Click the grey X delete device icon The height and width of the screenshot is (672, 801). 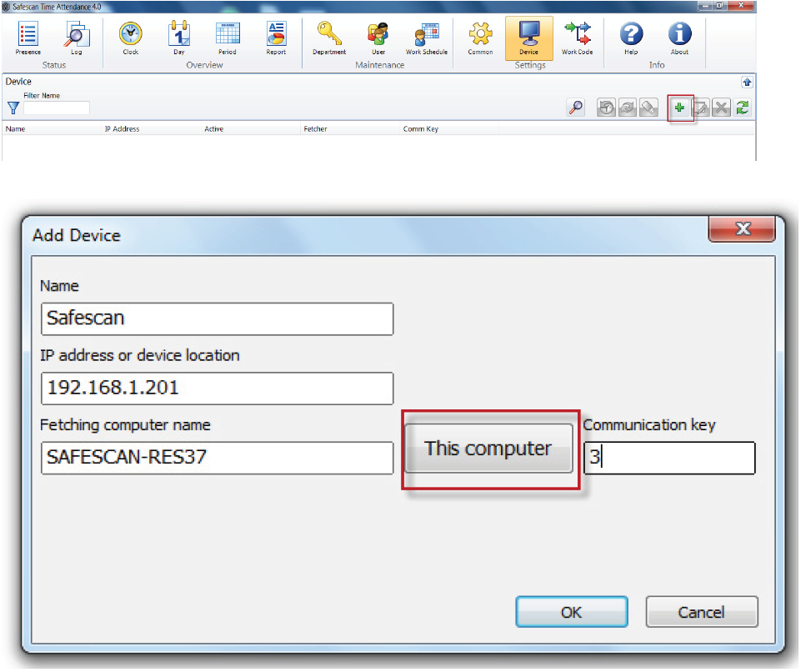721,108
